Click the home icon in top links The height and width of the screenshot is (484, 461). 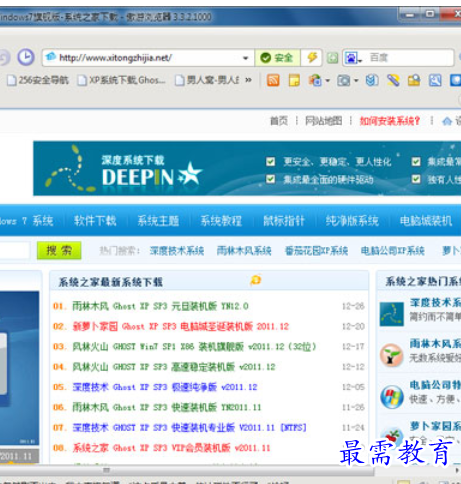click(447, 121)
